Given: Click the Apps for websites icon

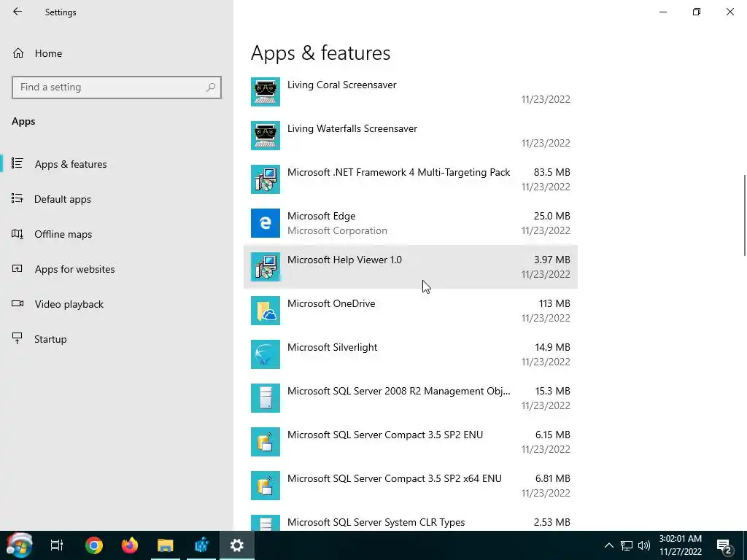Looking at the screenshot, I should tap(18, 268).
